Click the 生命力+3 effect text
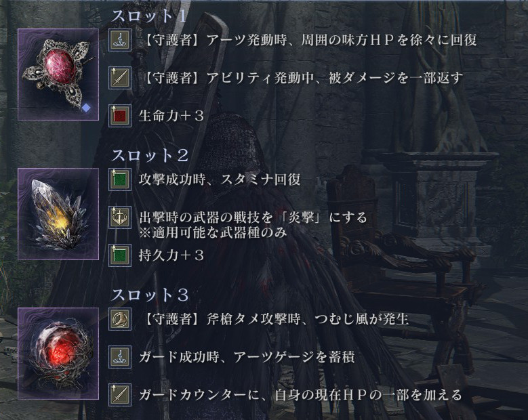 [x=171, y=116]
